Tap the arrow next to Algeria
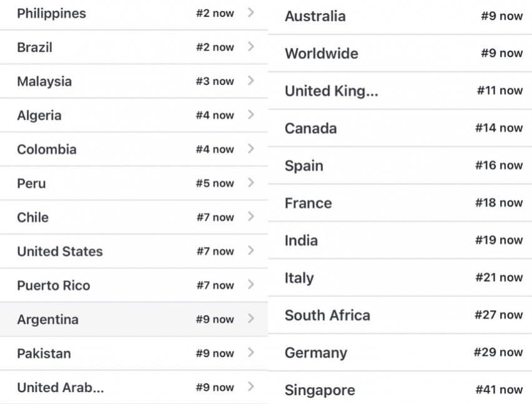The width and height of the screenshot is (532, 404). coord(251,115)
